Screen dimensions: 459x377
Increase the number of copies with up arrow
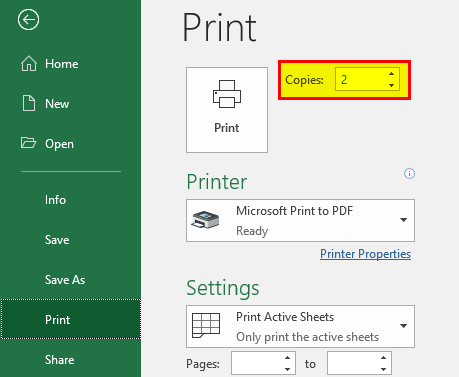[x=391, y=74]
